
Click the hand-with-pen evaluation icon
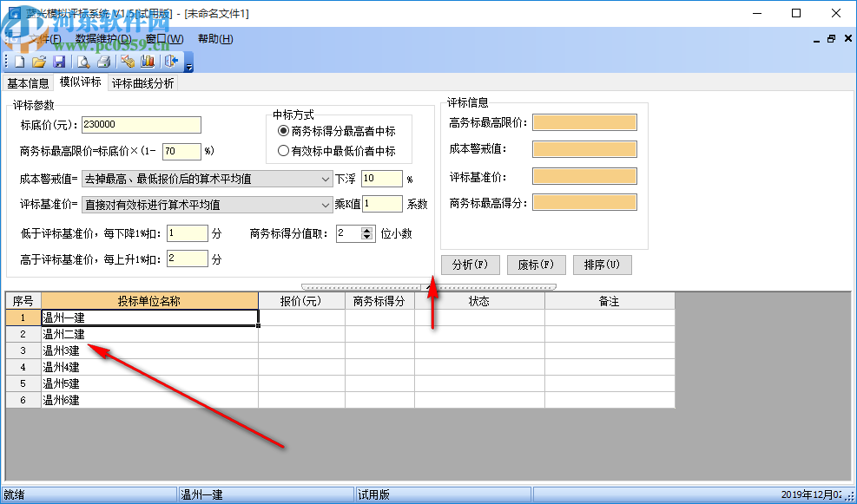(129, 61)
